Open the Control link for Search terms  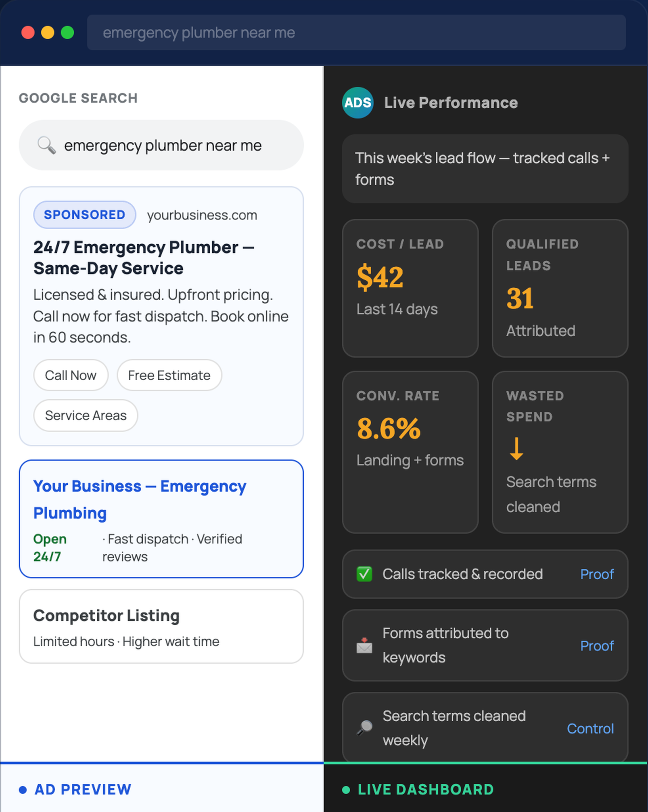click(590, 729)
